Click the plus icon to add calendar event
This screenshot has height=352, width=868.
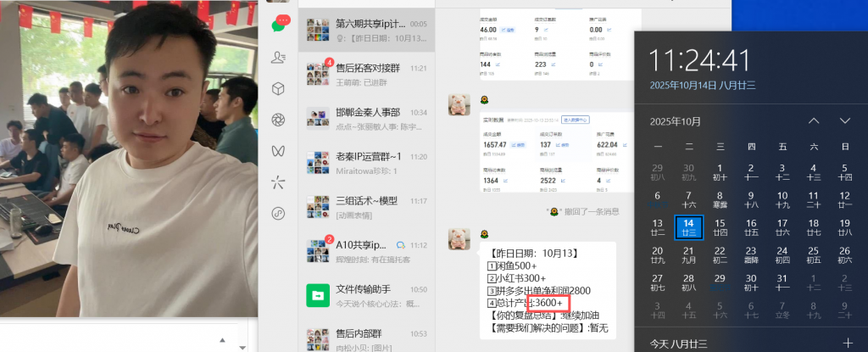(847, 344)
